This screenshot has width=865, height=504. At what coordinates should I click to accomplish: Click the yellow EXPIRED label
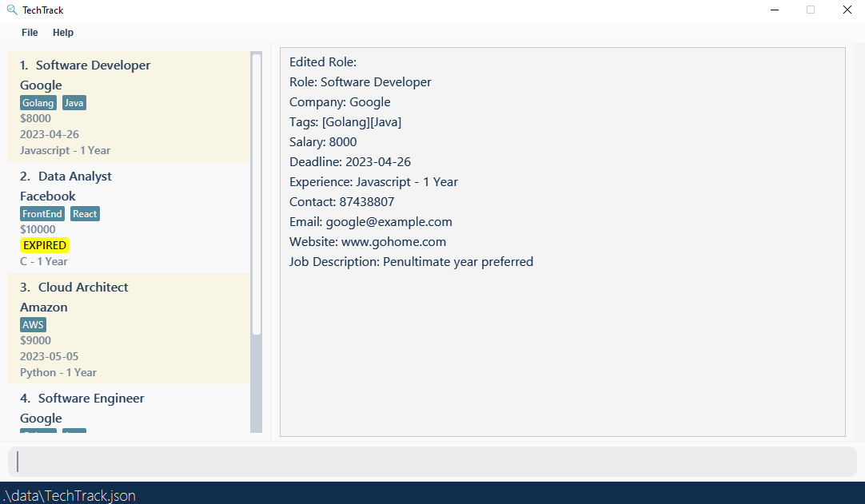[x=45, y=245]
